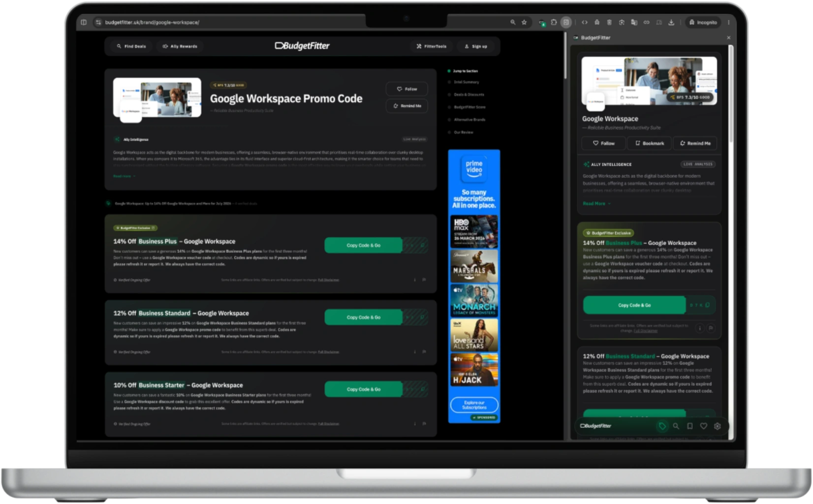Viewport: 813px width, 504px height.
Task: Open Ally Rewards in the site header
Action: [180, 46]
